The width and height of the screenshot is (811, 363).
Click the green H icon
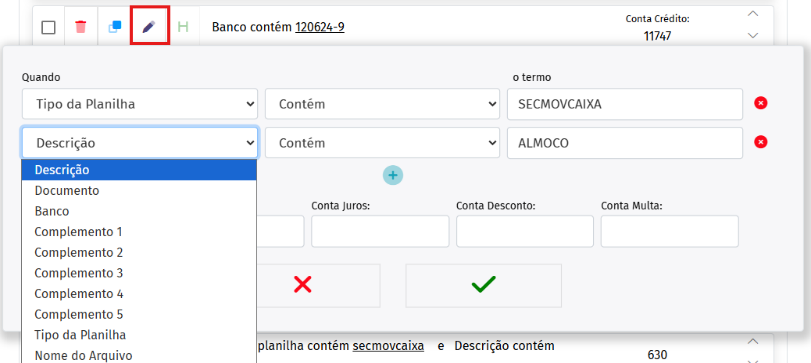pos(183,27)
